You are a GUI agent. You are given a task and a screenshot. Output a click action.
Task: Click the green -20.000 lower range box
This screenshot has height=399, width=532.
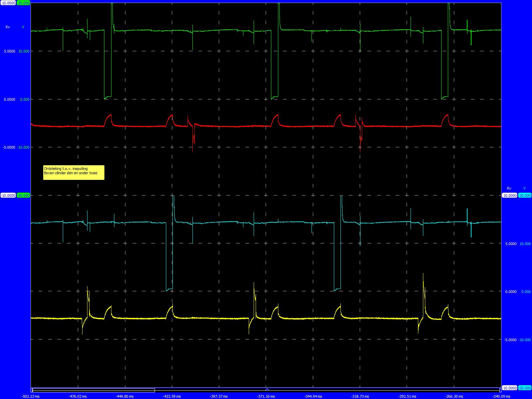coord(23,196)
